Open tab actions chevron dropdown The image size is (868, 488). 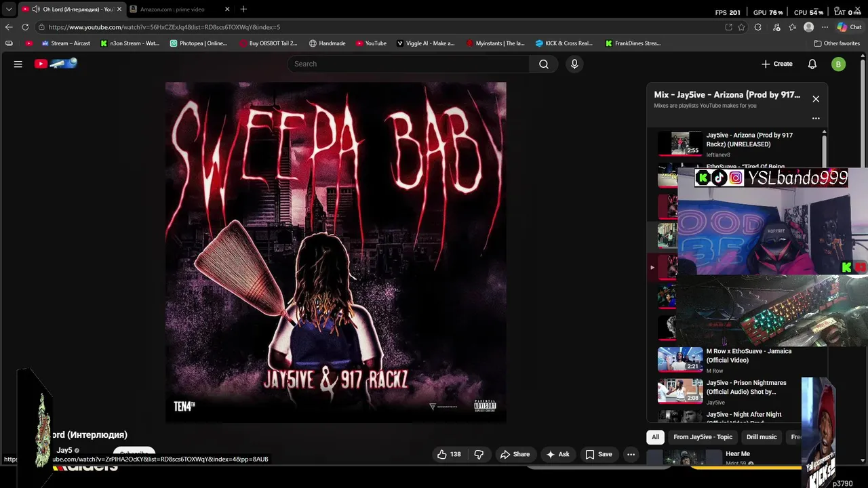(x=9, y=9)
